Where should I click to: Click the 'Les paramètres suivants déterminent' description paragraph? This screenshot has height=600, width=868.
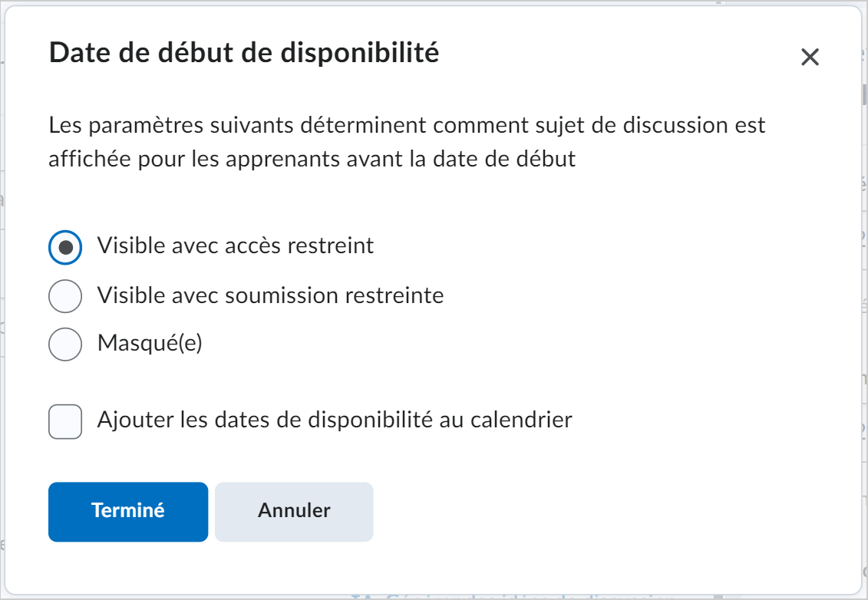(407, 142)
